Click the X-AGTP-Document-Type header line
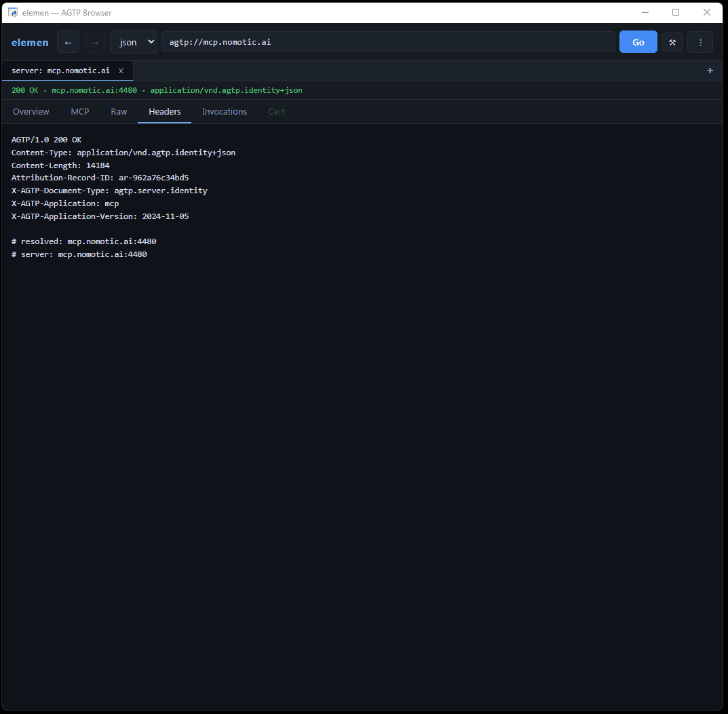This screenshot has width=728, height=714. 109,191
